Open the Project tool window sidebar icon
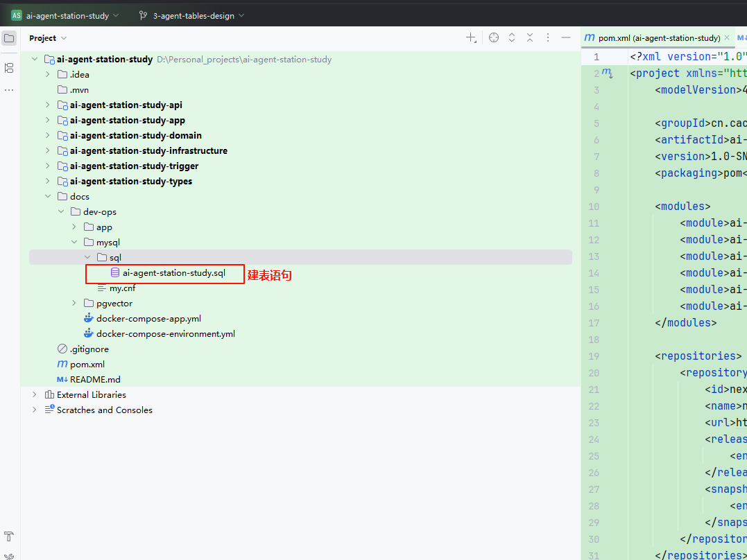The height and width of the screenshot is (560, 747). (9, 38)
